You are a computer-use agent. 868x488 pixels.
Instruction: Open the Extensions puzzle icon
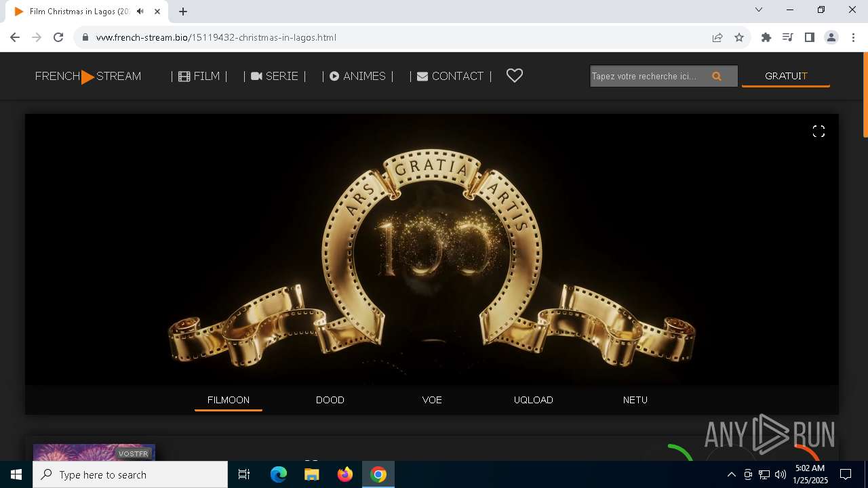[766, 37]
